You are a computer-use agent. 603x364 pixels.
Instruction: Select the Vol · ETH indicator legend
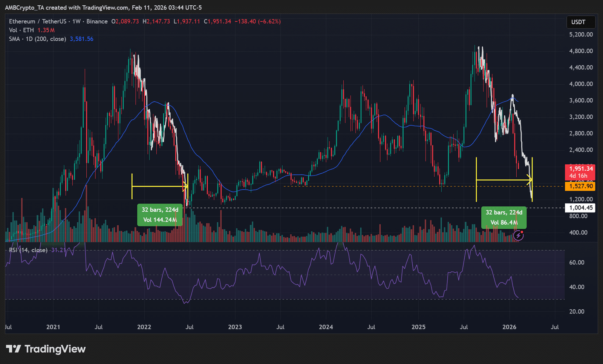(21, 30)
